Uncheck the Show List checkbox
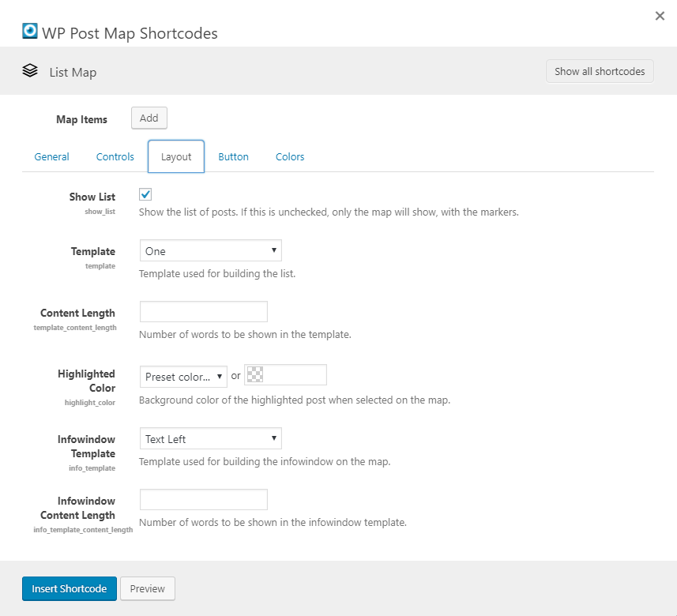Image resolution: width=677 pixels, height=616 pixels. coord(145,194)
